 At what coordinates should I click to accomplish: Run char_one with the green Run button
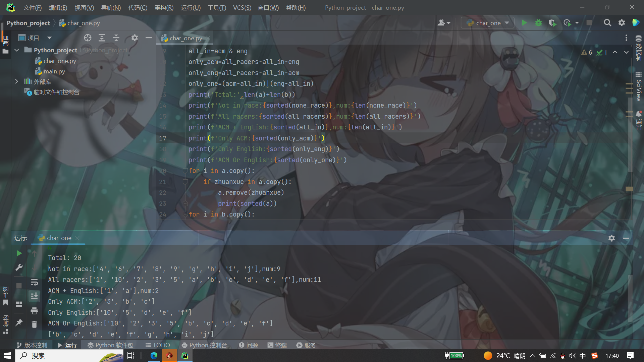(x=524, y=23)
